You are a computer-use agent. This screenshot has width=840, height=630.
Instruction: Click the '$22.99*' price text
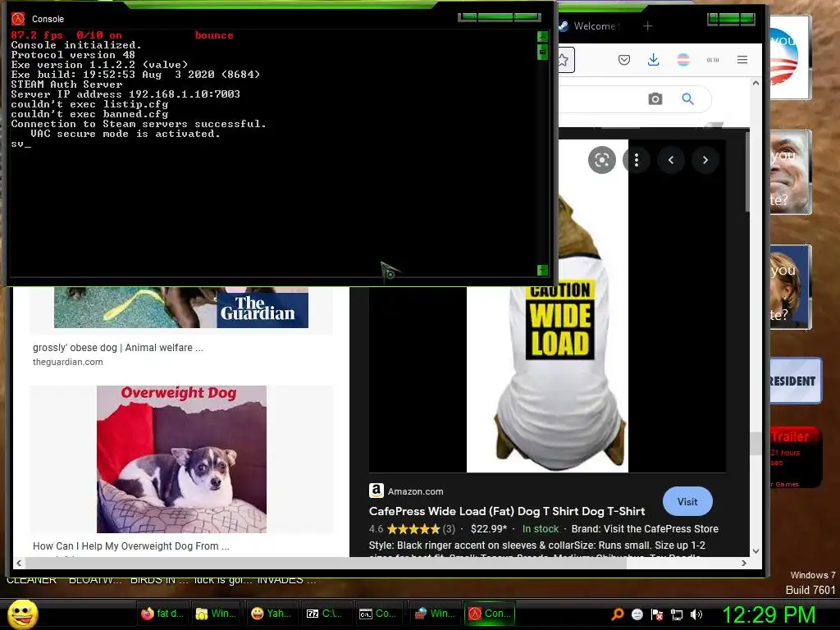[489, 529]
